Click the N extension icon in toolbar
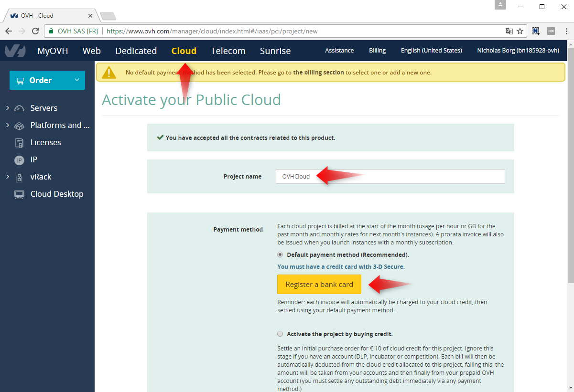Image resolution: width=574 pixels, height=392 pixels. click(536, 31)
